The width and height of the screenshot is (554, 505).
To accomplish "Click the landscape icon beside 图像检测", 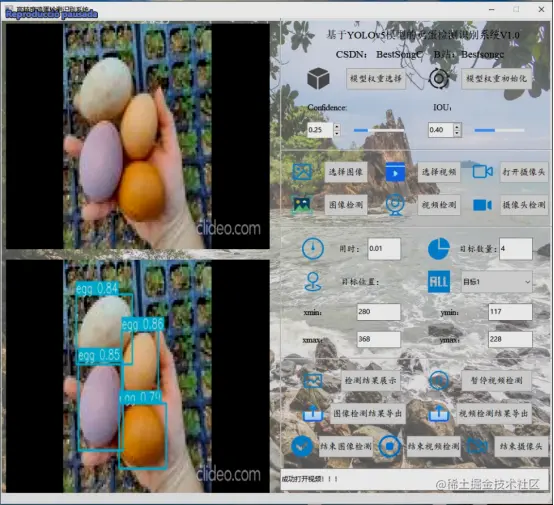I will click(x=302, y=205).
